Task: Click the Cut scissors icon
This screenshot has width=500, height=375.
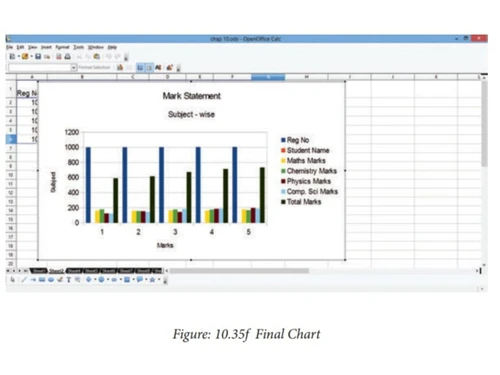Action: 79,57
